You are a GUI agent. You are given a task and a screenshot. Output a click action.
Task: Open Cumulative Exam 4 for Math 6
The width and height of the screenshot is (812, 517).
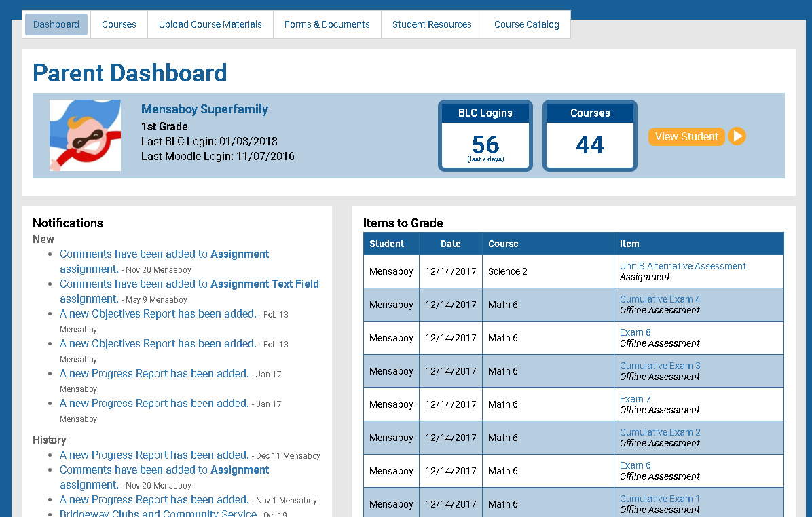click(x=660, y=299)
